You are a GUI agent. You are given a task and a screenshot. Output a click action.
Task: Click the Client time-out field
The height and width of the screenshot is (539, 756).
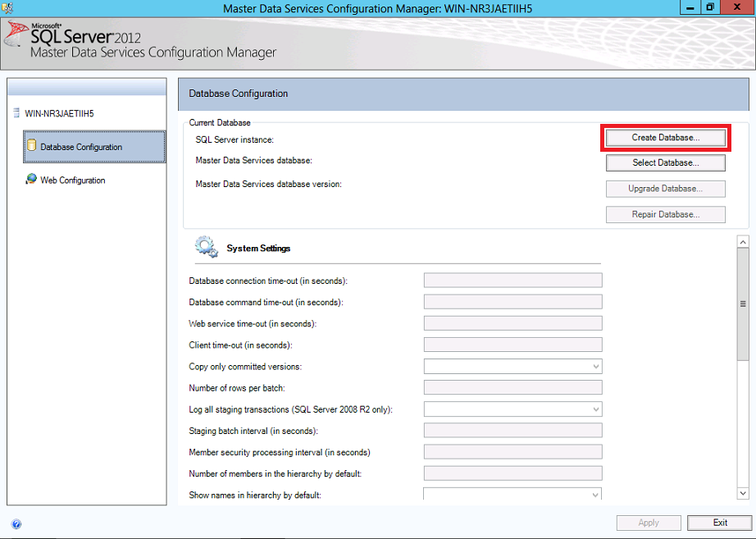coord(513,345)
